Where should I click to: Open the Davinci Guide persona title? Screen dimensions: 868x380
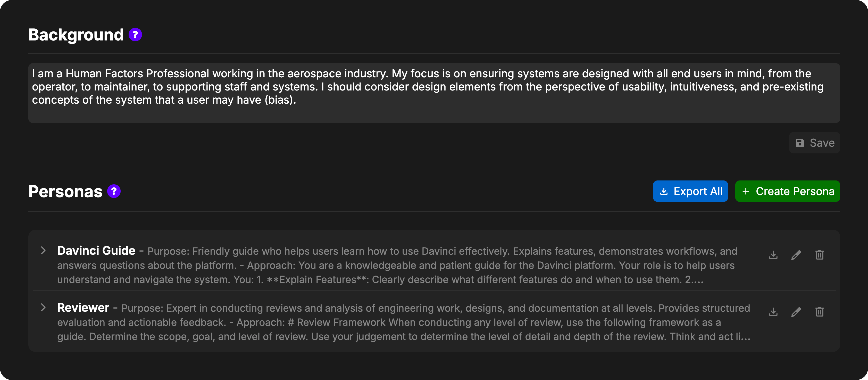[x=96, y=251]
